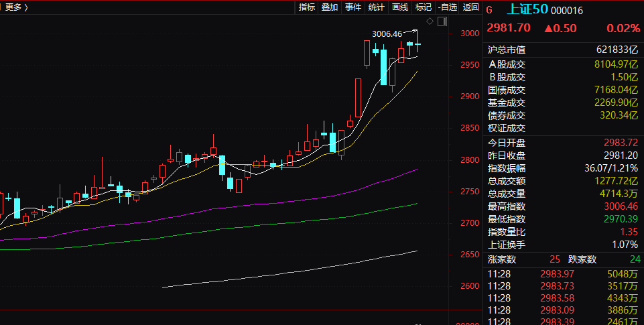Click the 总成交额 turnover row

pos(563,180)
